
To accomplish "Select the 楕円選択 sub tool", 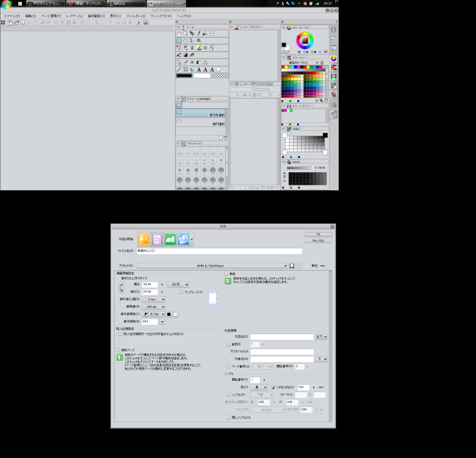I will [201, 122].
